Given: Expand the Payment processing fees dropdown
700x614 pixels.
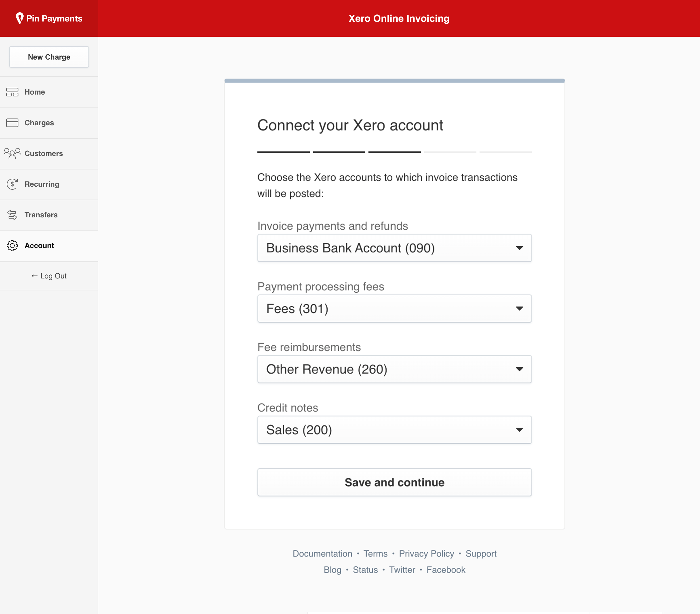Looking at the screenshot, I should coord(395,308).
